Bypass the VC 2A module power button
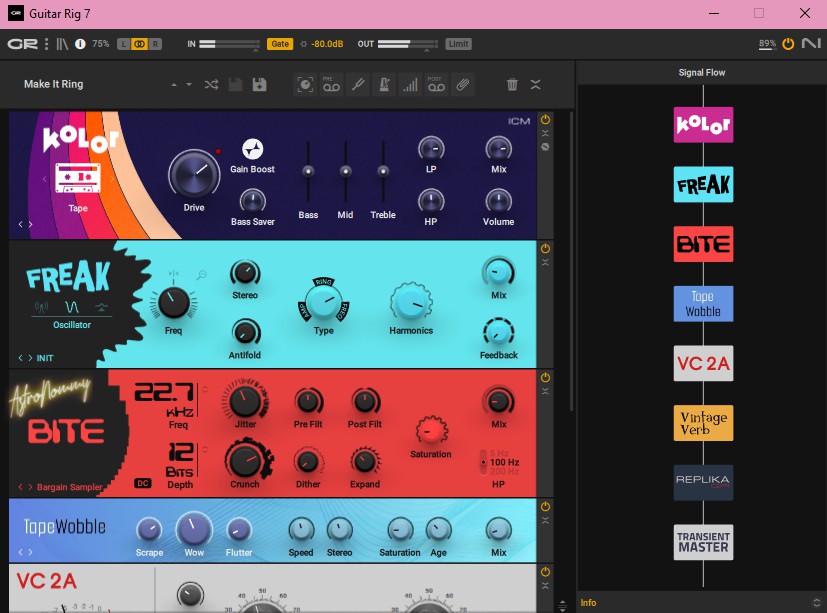This screenshot has width=827, height=613. (x=545, y=571)
